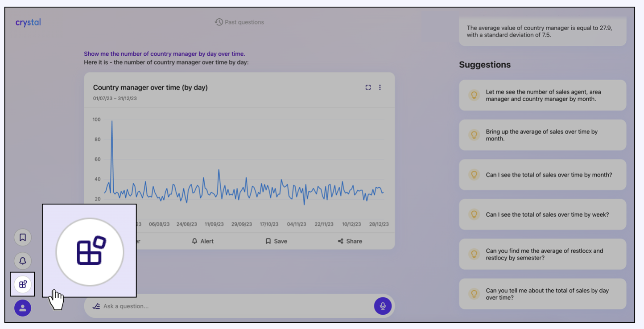The height and width of the screenshot is (329, 644).
Task: Choose suggestion average of sales by month
Action: coord(542,135)
